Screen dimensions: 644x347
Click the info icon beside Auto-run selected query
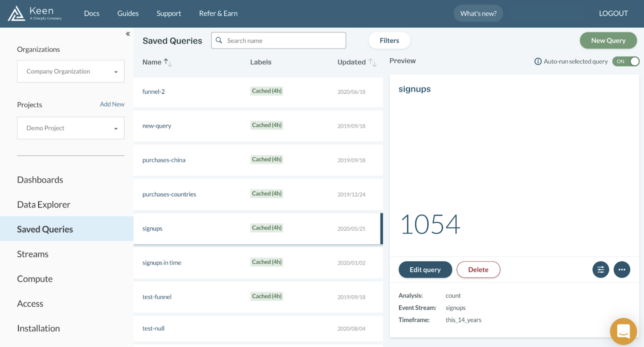pyautogui.click(x=538, y=61)
